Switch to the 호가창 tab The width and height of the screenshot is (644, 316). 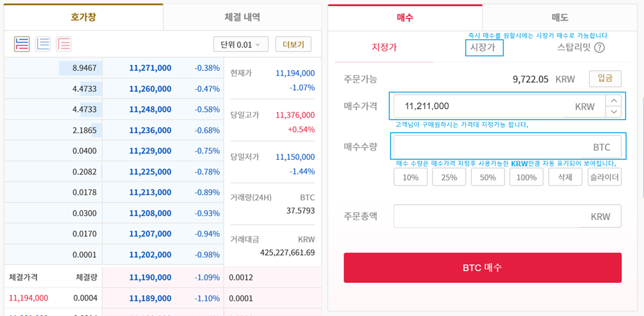point(84,17)
